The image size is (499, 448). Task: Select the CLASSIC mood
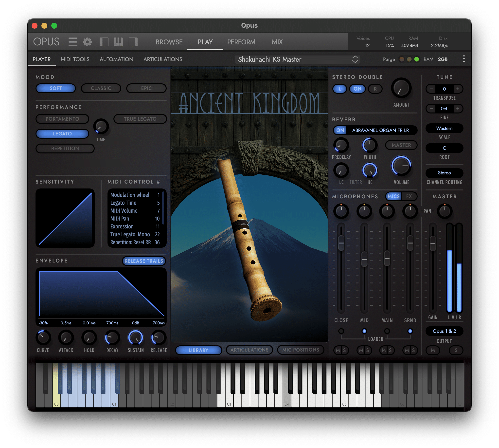tap(101, 88)
